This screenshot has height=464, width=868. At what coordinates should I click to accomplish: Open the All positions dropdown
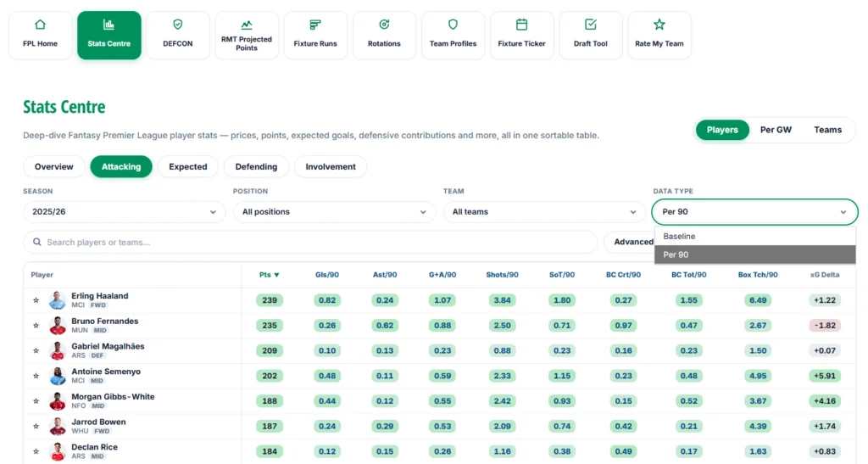[x=334, y=211]
